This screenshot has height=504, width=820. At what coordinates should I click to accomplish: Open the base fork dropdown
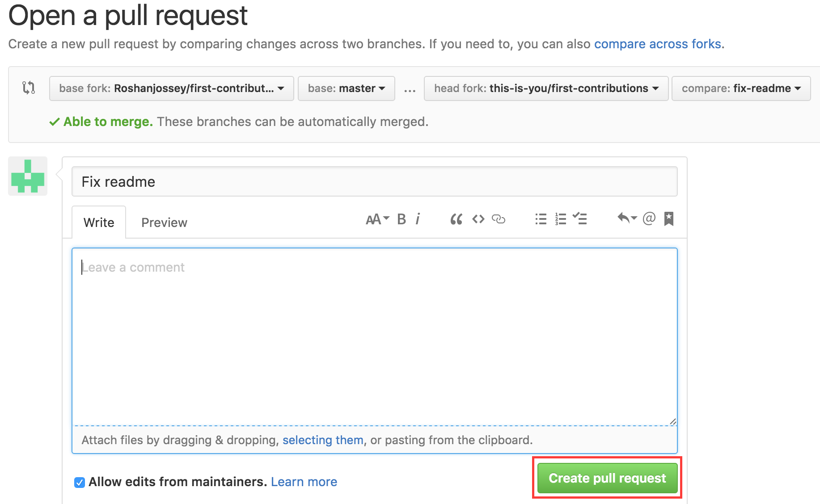pyautogui.click(x=171, y=88)
